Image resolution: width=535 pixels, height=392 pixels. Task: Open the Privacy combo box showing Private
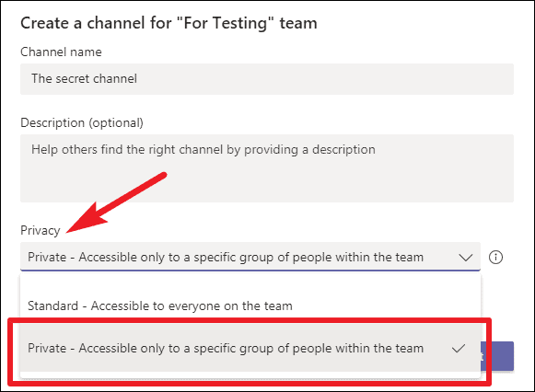point(250,257)
